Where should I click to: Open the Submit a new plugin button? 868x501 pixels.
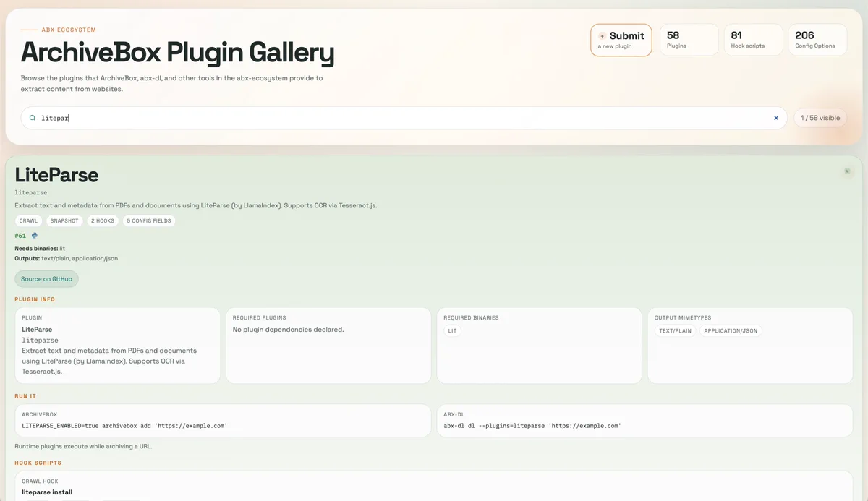(x=621, y=40)
